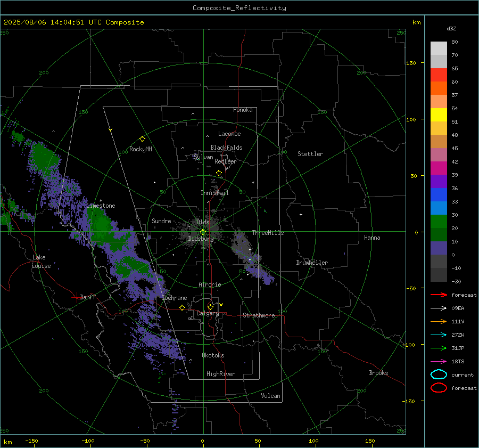The image size is (479, 448).
Task: Select the light gray 80 dBZ swatch
Action: coord(439,48)
